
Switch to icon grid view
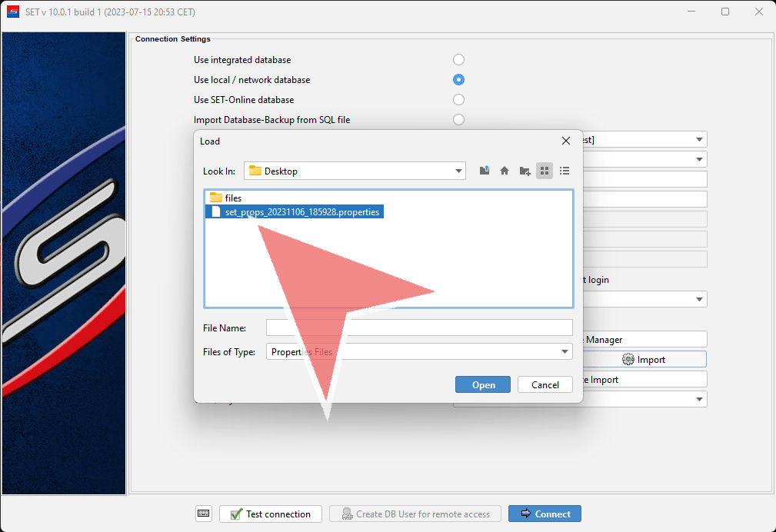pyautogui.click(x=545, y=171)
